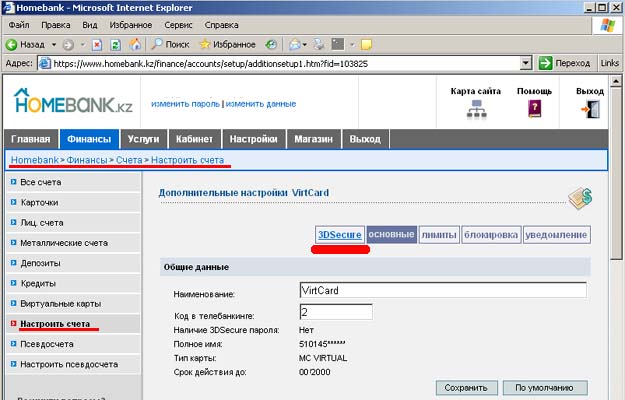This screenshot has width=625, height=400.
Task: Select the уведомление settings tab
Action: [x=556, y=235]
